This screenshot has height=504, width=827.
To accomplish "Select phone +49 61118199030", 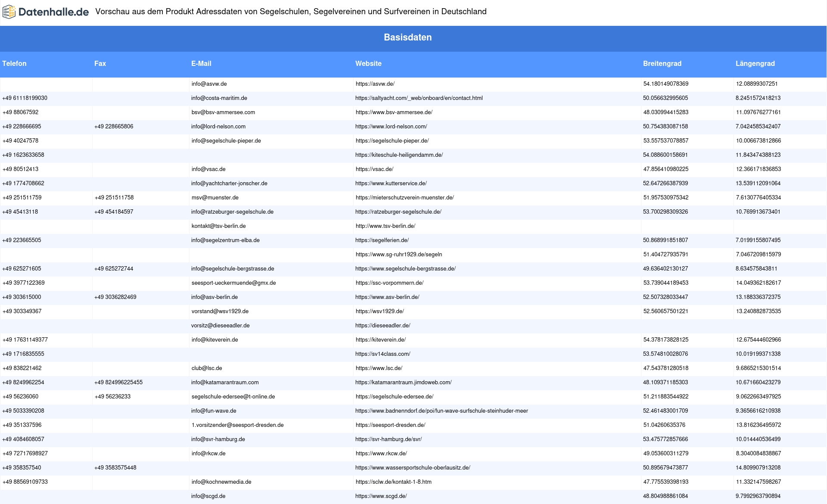I will (x=25, y=98).
